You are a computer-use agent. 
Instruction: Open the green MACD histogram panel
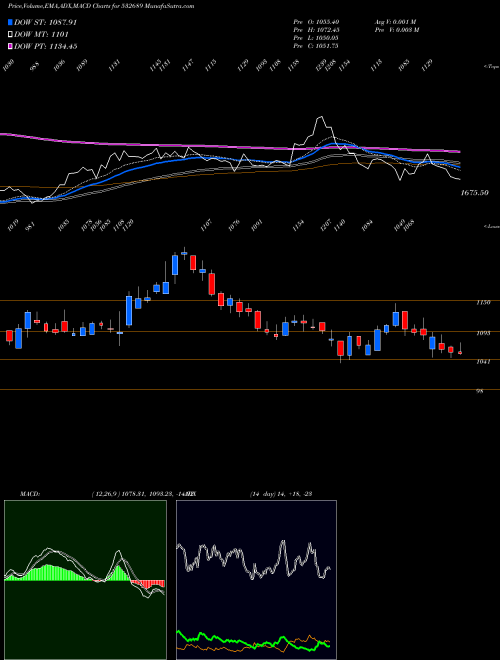click(85, 580)
